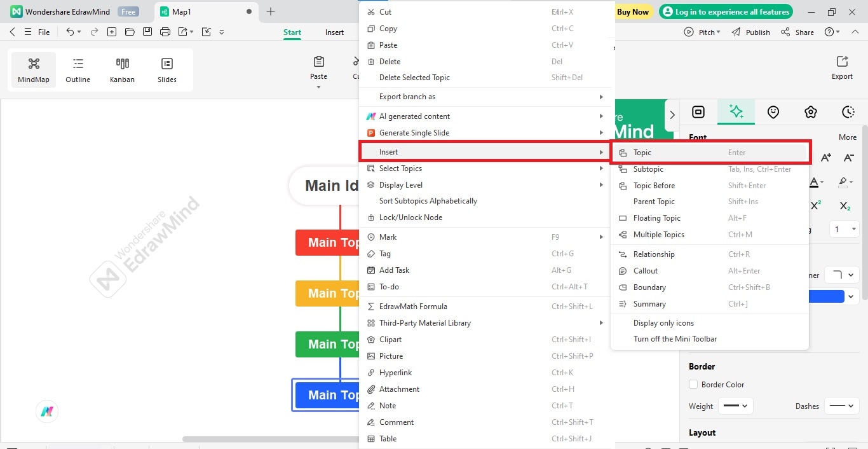Open the Pitch dropdown
The width and height of the screenshot is (868, 449).
click(702, 32)
